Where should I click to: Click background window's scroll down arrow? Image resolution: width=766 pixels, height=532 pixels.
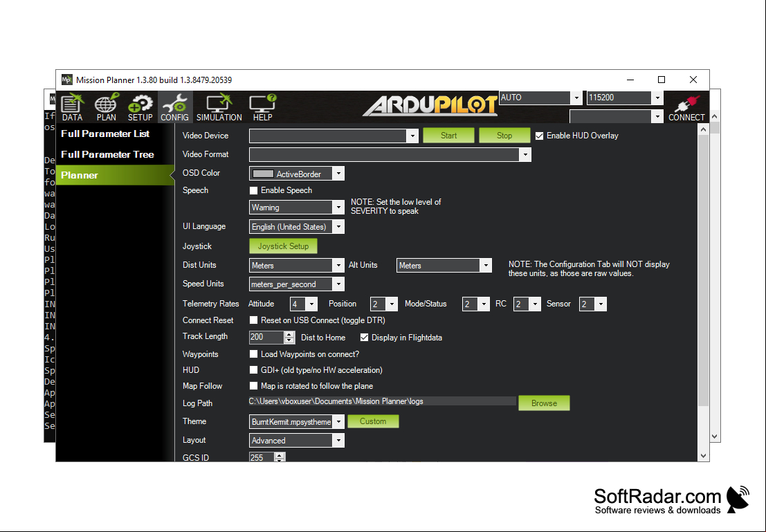click(715, 437)
